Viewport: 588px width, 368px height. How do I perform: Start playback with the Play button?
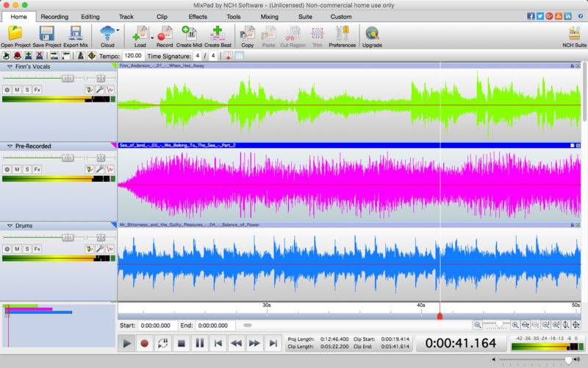point(126,343)
